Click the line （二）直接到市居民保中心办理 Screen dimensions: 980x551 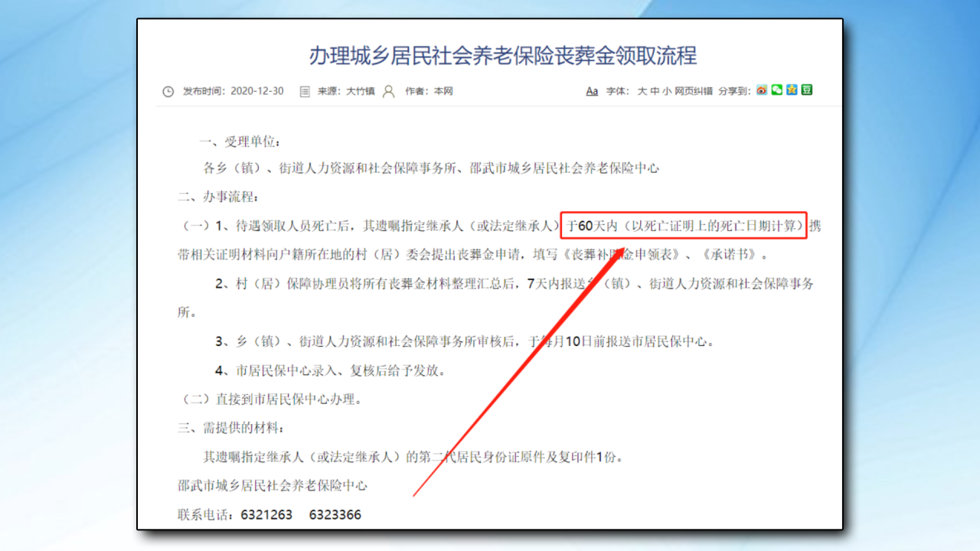[270, 399]
